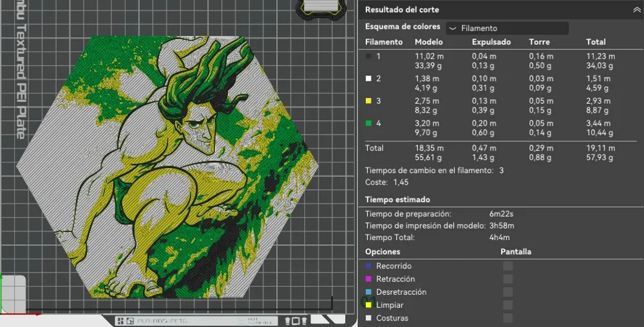
Task: Click filament 1 total weight 34,03 g
Action: (x=600, y=66)
